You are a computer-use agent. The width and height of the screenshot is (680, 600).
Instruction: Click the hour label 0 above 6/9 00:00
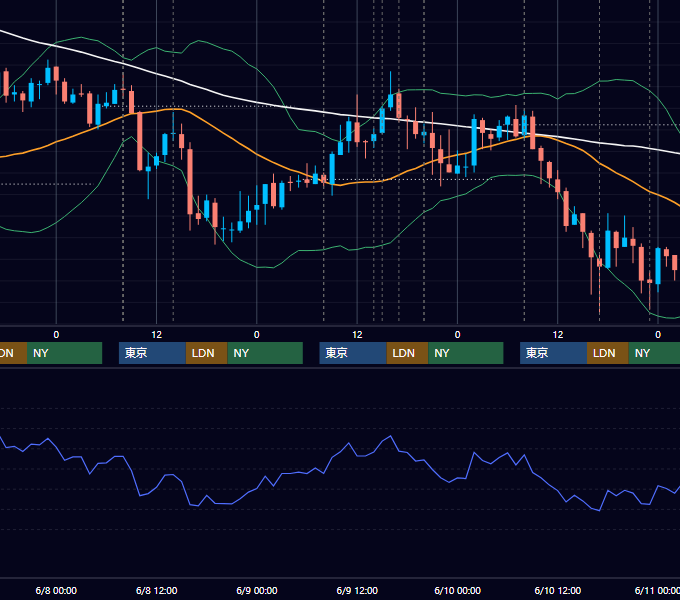[x=257, y=335]
